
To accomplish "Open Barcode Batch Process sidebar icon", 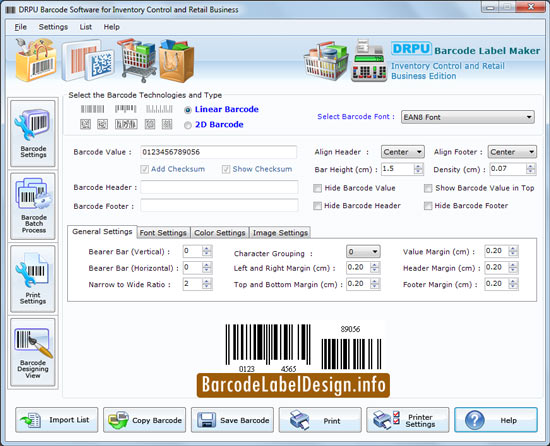I will [x=33, y=206].
